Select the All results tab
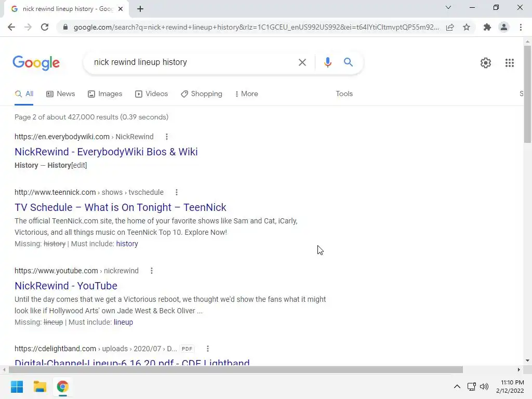 click(24, 94)
